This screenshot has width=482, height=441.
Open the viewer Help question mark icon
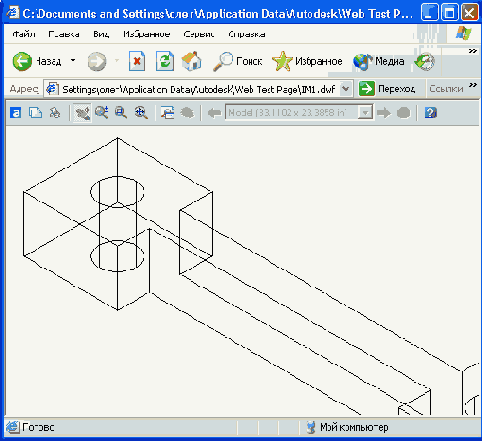click(x=431, y=113)
